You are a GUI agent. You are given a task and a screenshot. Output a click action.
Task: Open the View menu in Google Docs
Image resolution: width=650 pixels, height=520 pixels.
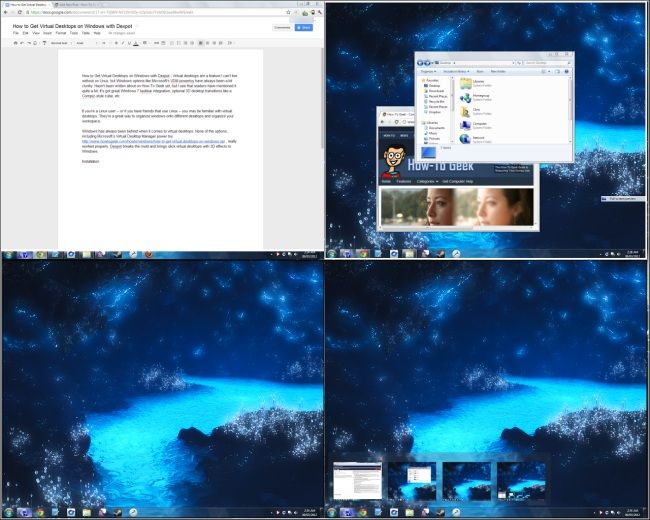[36, 33]
